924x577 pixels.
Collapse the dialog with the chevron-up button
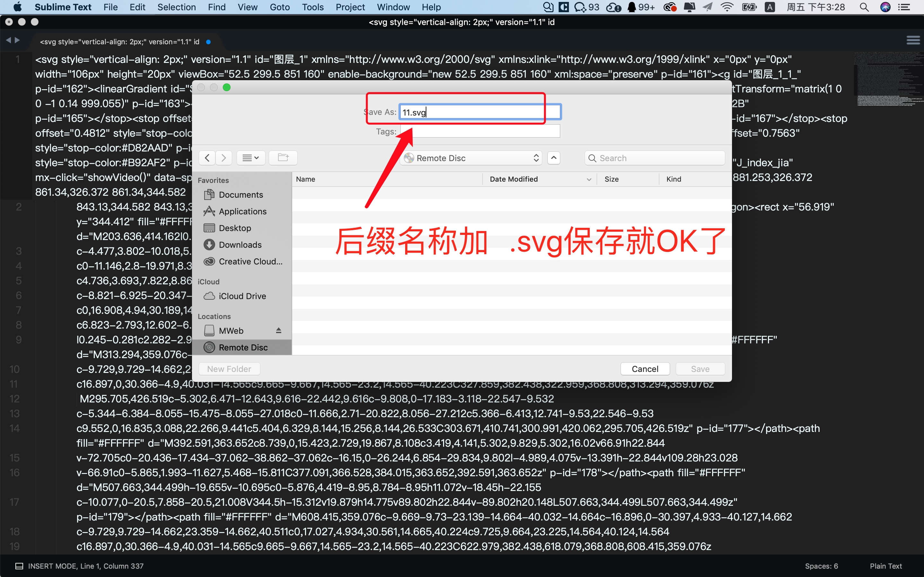(x=554, y=158)
